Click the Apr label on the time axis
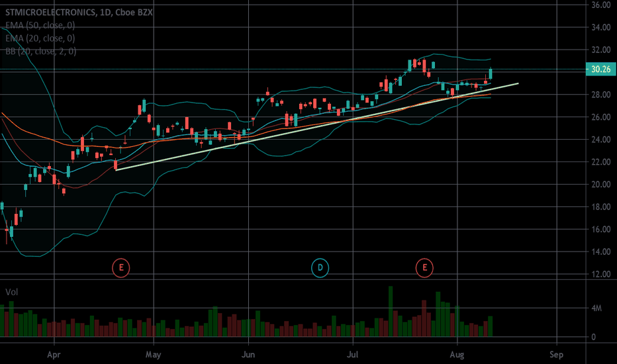This screenshot has height=364, width=617. 54,355
